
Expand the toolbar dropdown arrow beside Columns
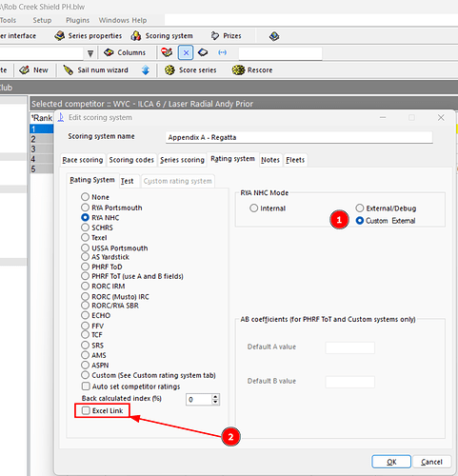coord(90,53)
